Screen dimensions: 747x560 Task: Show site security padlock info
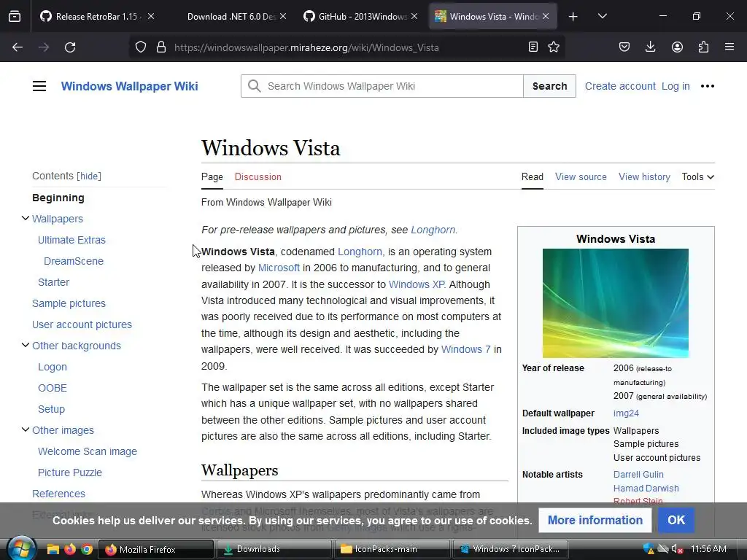click(161, 47)
